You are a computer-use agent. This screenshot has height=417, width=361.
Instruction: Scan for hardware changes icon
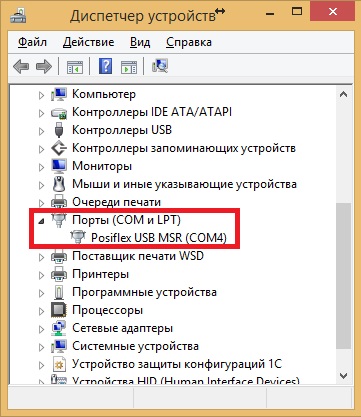[x=160, y=66]
